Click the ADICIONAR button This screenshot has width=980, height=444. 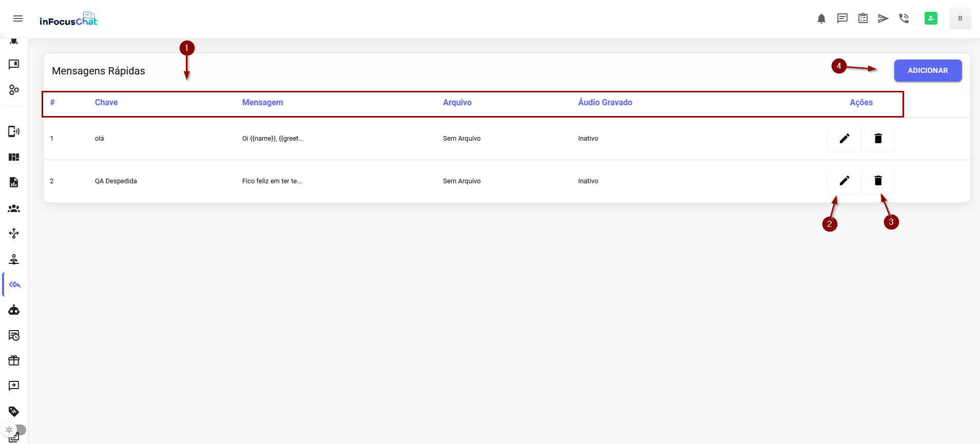click(928, 70)
